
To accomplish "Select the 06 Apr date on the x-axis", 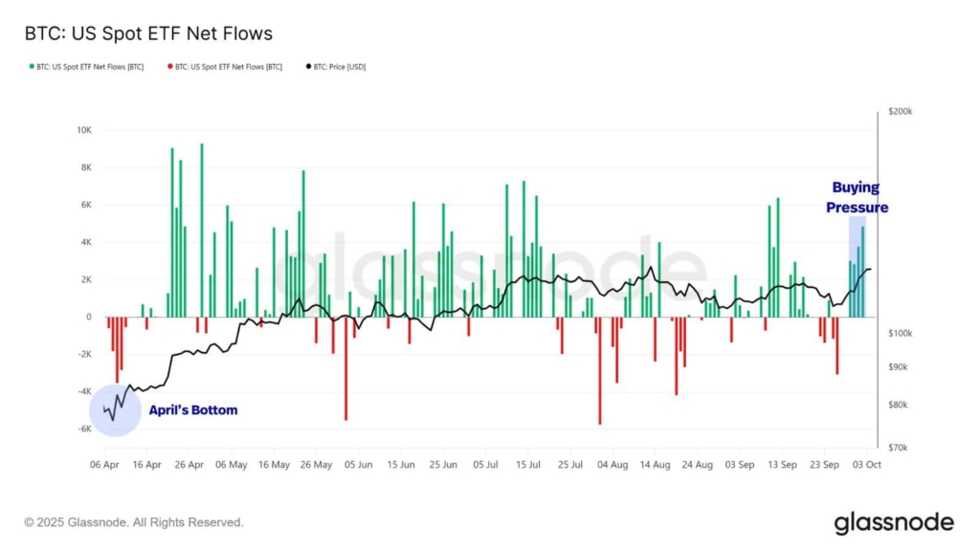I will point(104,464).
